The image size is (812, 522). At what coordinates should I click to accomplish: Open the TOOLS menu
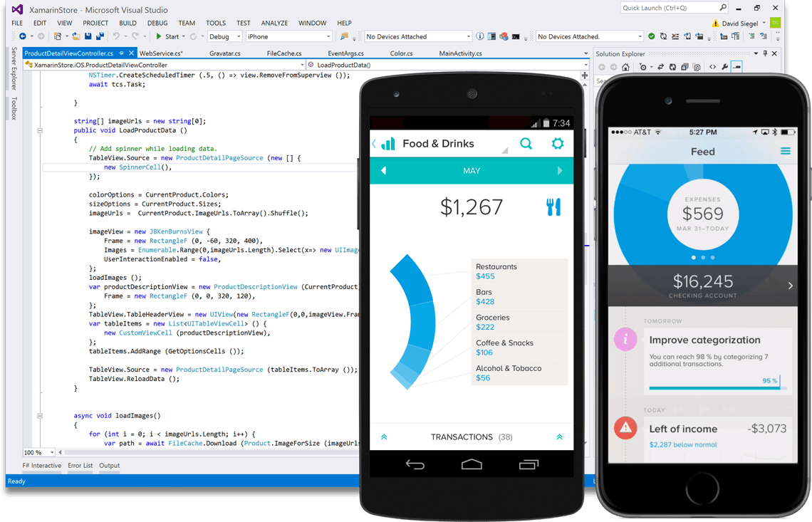pos(215,22)
